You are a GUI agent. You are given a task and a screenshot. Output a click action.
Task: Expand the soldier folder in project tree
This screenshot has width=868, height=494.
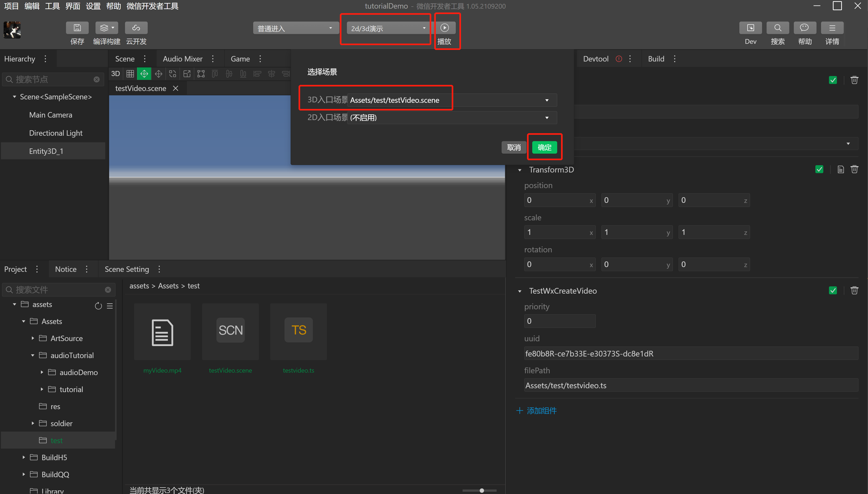click(x=33, y=423)
